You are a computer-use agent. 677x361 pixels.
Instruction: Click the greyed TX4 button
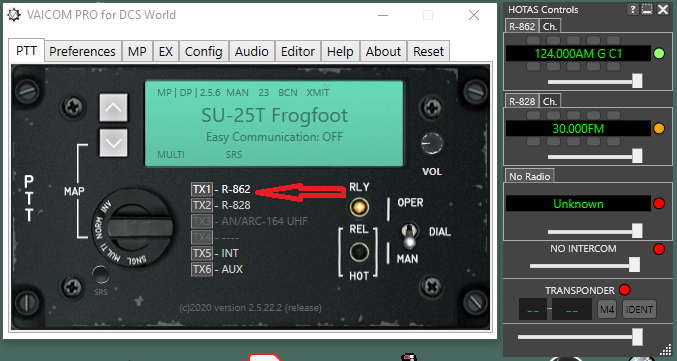pyautogui.click(x=202, y=237)
